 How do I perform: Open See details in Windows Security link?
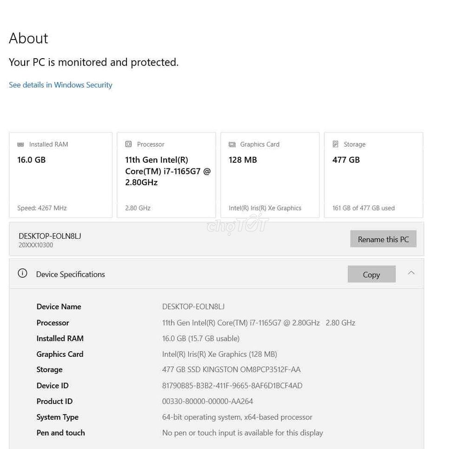coord(60,85)
